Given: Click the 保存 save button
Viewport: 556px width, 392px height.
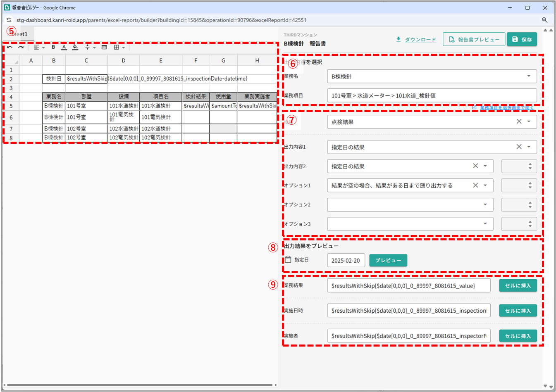Looking at the screenshot, I should pyautogui.click(x=522, y=39).
